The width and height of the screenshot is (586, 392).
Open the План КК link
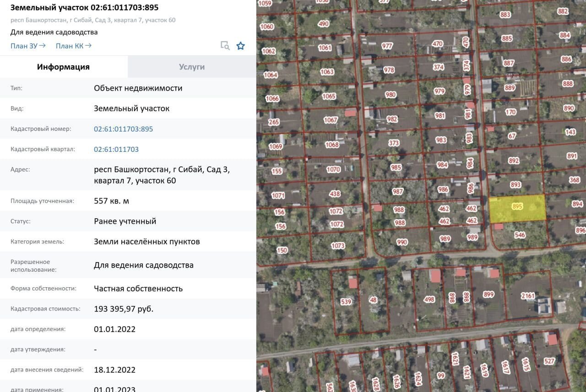(73, 46)
